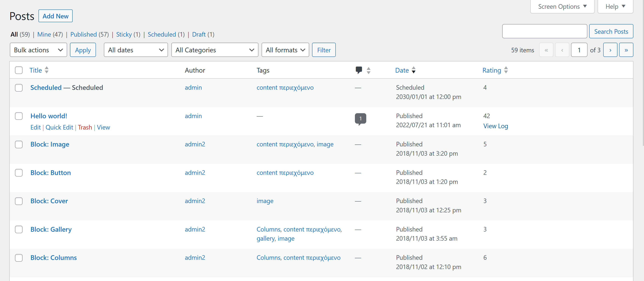Click the Add New button
Image resolution: width=644 pixels, height=281 pixels.
coord(55,16)
